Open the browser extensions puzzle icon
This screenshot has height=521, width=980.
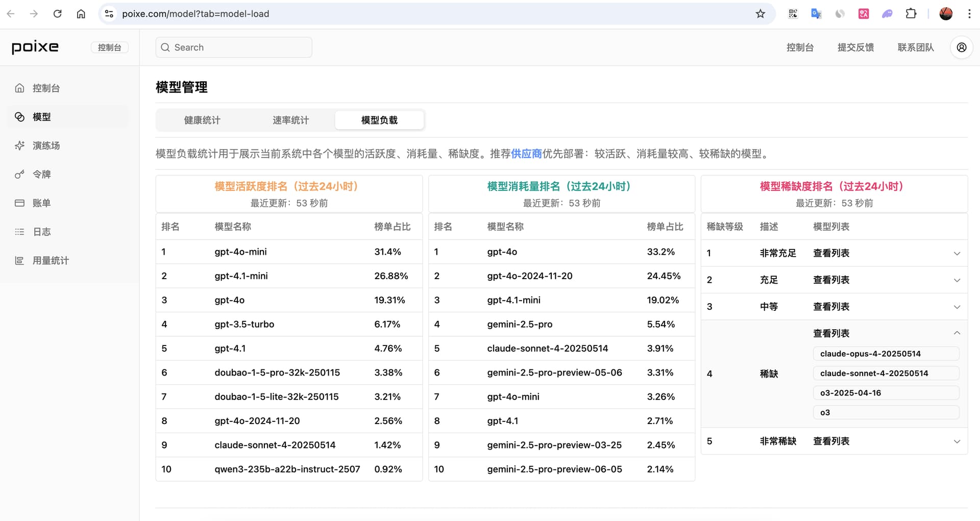911,14
